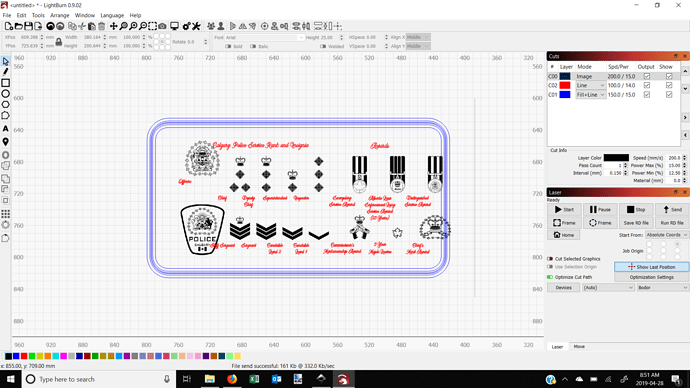Toggle the Optimize Cut Path switch
The height and width of the screenshot is (388, 690).
click(550, 277)
